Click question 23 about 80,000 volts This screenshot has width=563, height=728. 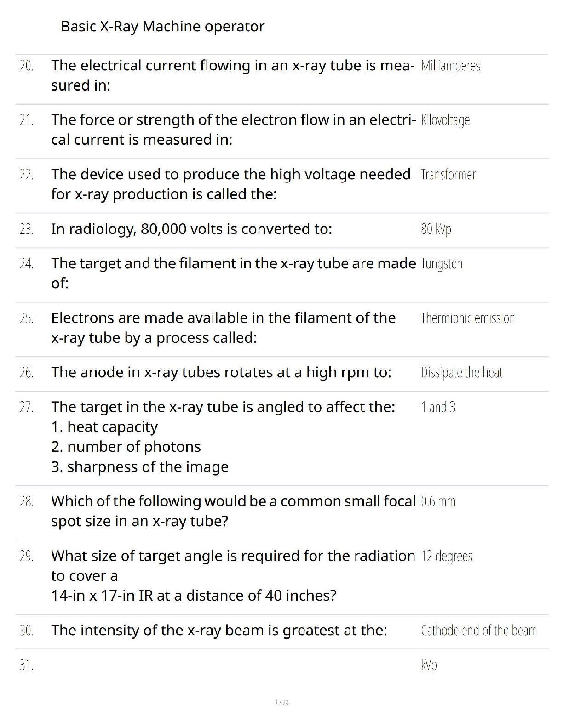pyautogui.click(x=191, y=229)
